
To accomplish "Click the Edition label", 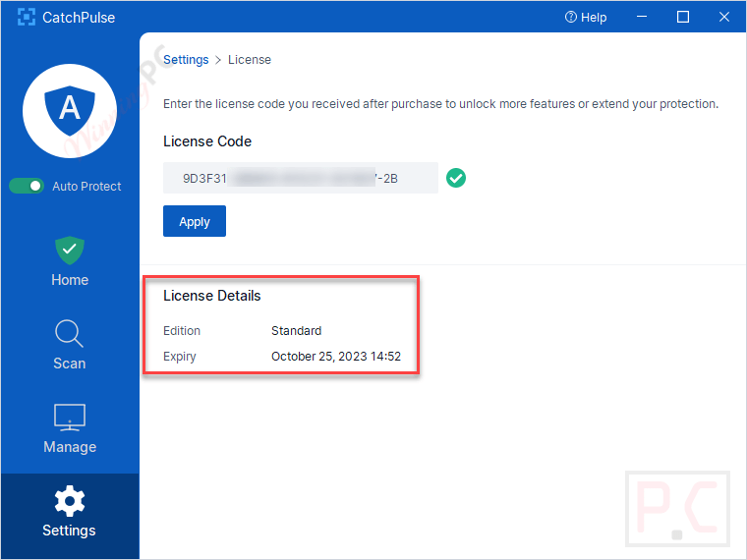I will coord(182,330).
